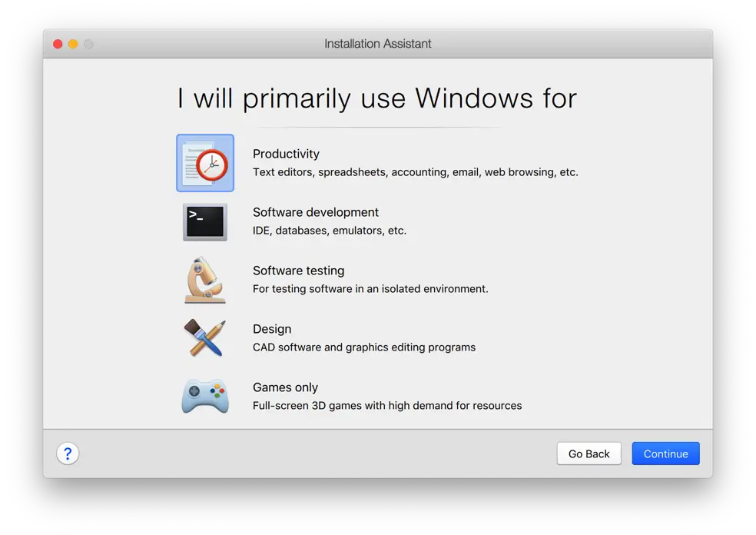Screen dimensions: 756x535
Task: Open help with the question mark button
Action: (x=68, y=454)
